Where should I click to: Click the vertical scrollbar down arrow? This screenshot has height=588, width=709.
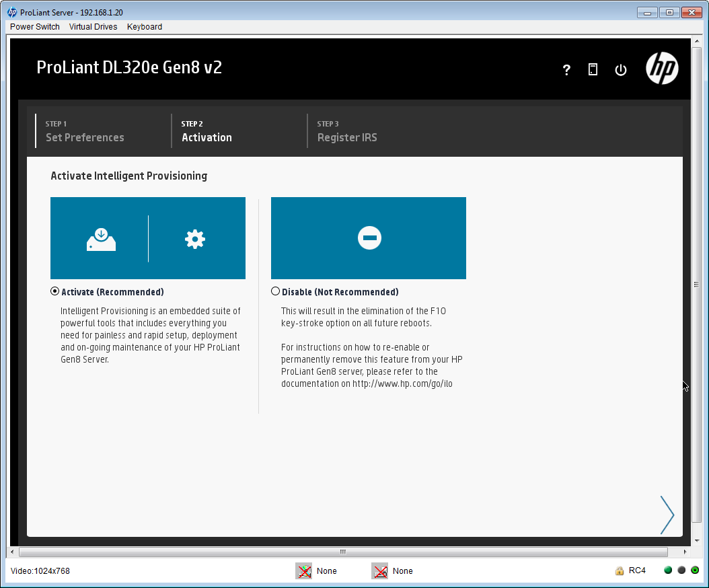tap(697, 541)
